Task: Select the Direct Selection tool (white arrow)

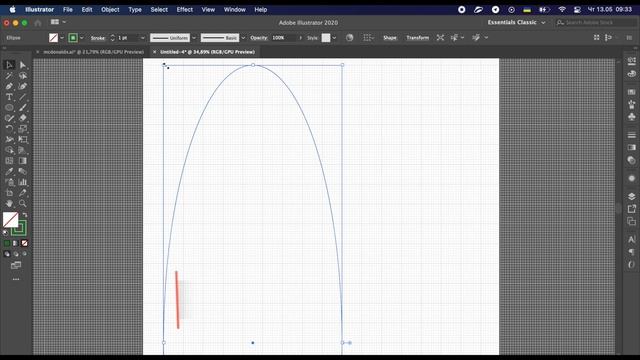Action: 23,65
